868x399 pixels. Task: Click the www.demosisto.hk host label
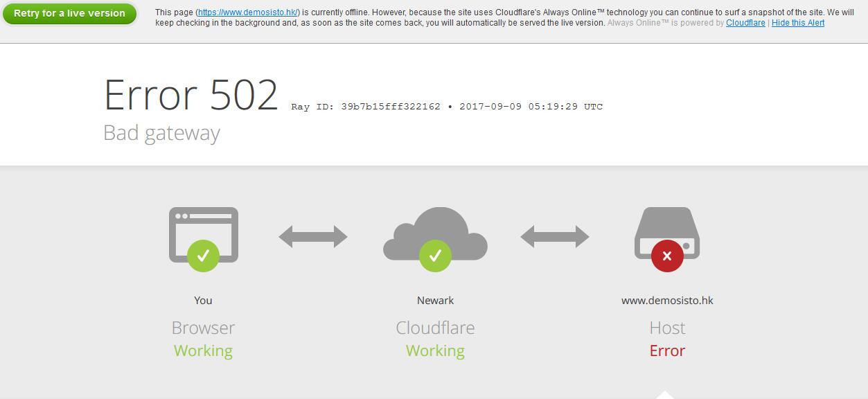667,300
